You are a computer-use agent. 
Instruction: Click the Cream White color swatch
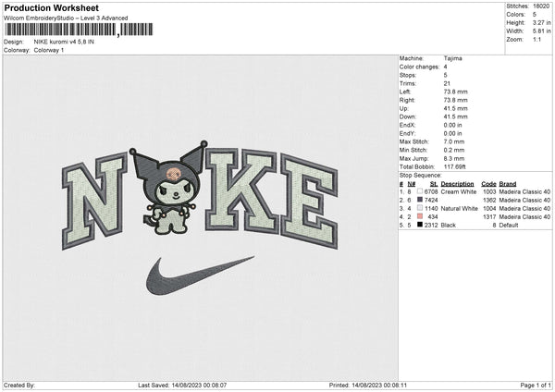(x=420, y=191)
